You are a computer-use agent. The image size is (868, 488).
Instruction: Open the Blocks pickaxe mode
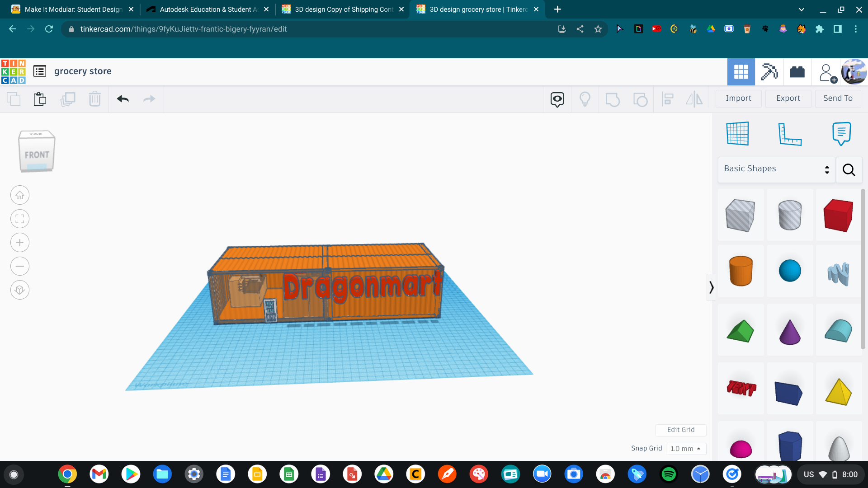769,72
